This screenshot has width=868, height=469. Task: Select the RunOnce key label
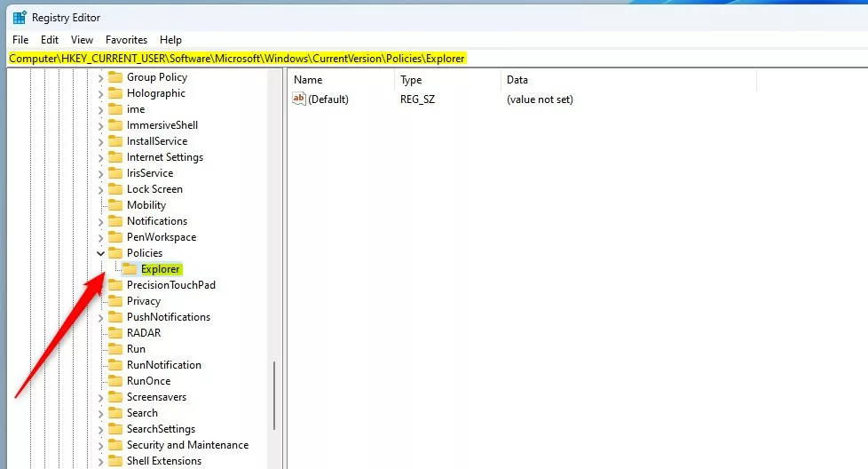(148, 381)
